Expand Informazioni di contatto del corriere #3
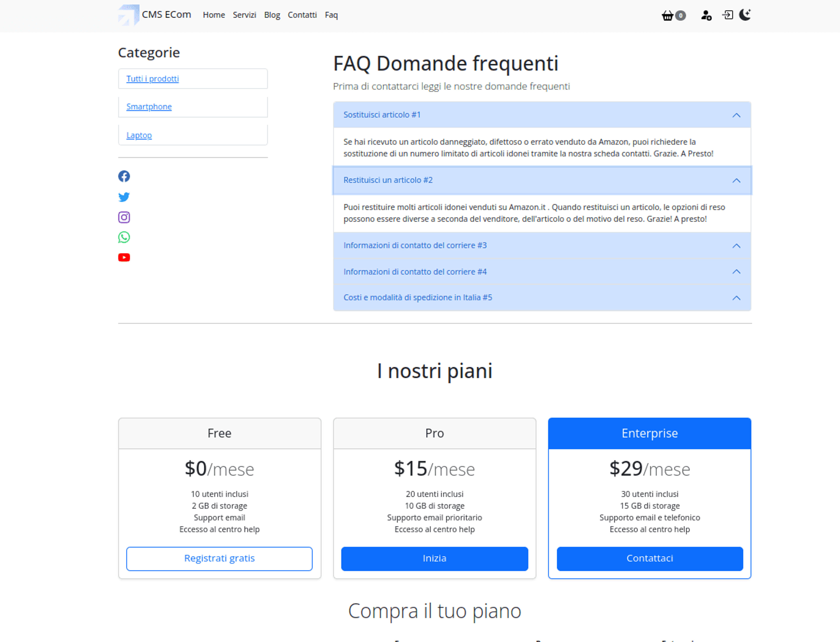 pyautogui.click(x=542, y=246)
